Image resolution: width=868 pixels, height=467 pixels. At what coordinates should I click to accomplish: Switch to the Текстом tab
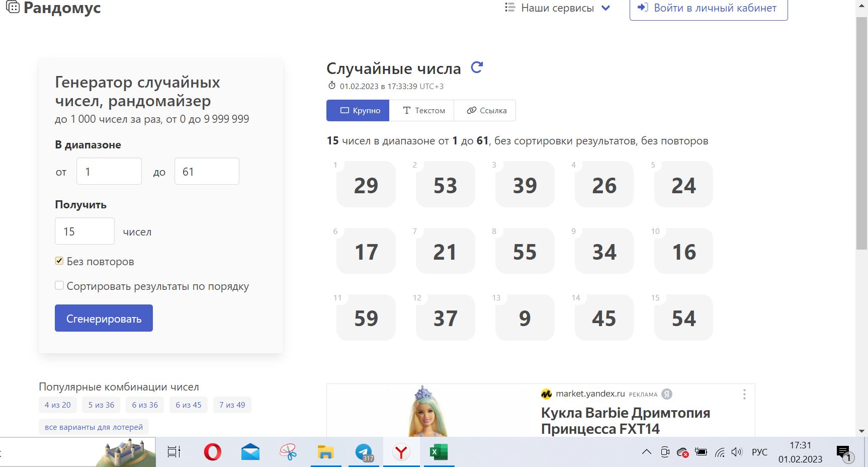[423, 111]
